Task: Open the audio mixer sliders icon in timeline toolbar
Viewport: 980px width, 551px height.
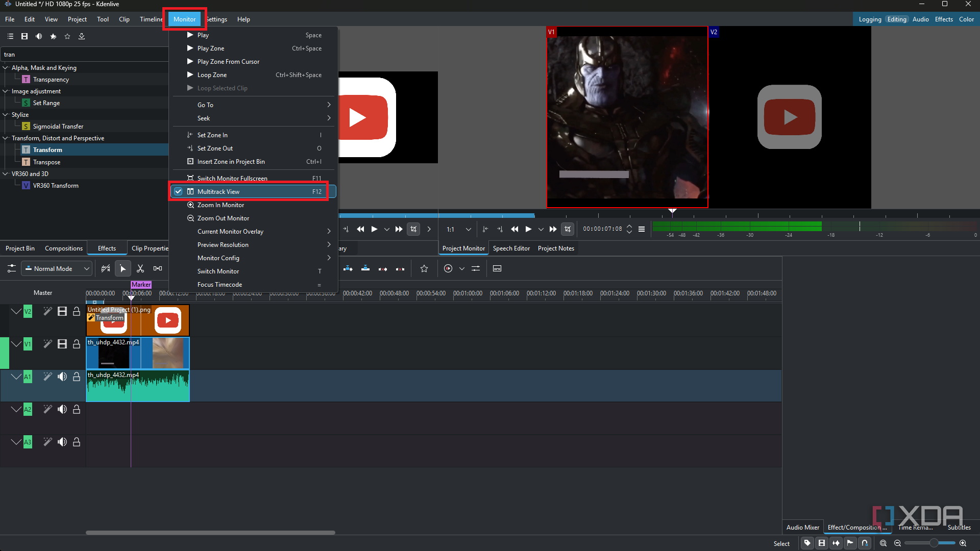Action: [x=476, y=268]
